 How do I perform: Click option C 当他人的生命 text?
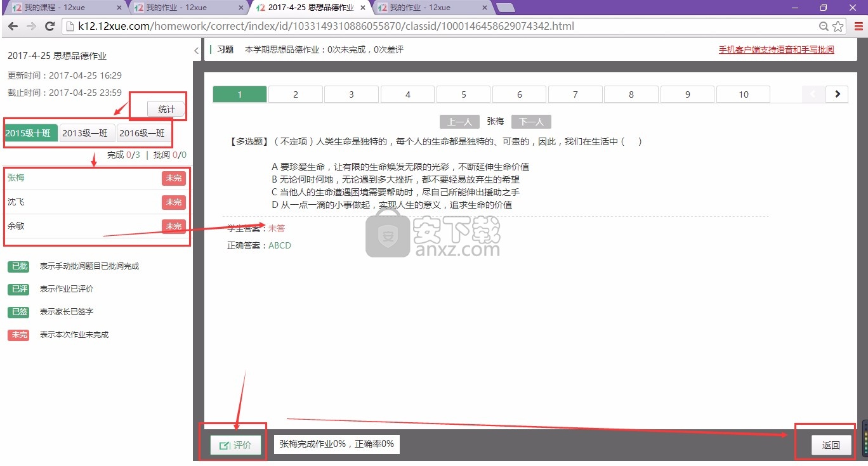pyautogui.click(x=395, y=192)
